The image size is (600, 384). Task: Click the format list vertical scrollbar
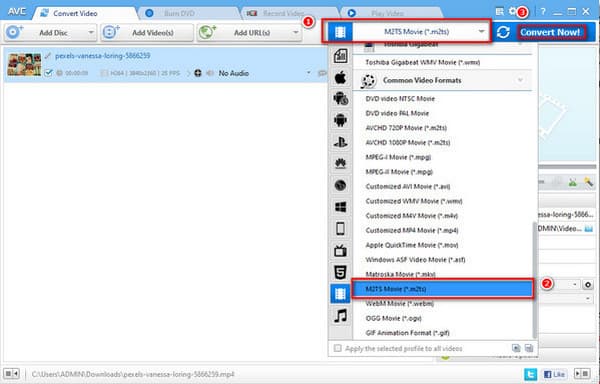[535, 280]
